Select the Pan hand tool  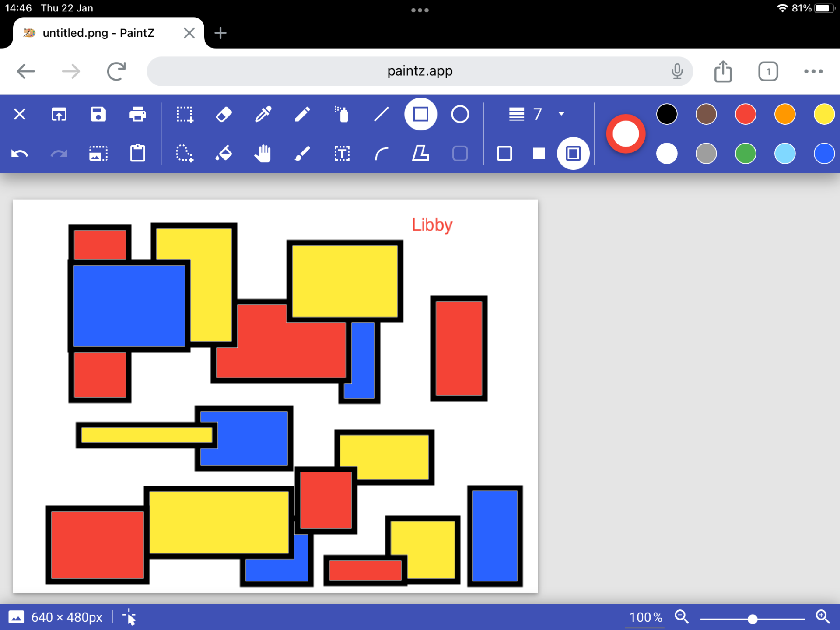[263, 154]
